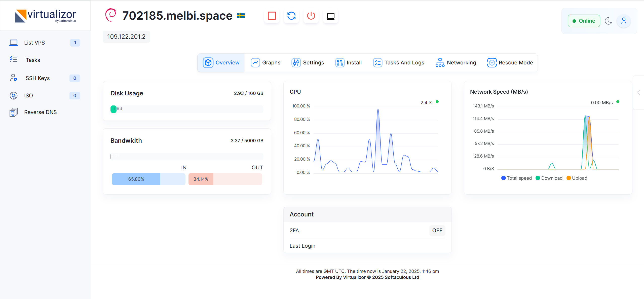Viewport: 644px width, 299px height.
Task: Click the CPU chart's tallest peak
Action: pyautogui.click(x=378, y=109)
